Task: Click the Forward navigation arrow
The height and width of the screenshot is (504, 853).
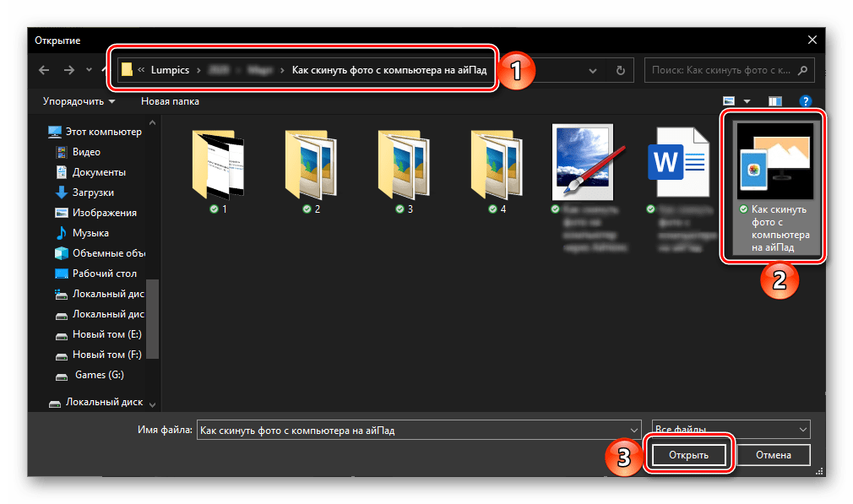Action: tap(68, 71)
